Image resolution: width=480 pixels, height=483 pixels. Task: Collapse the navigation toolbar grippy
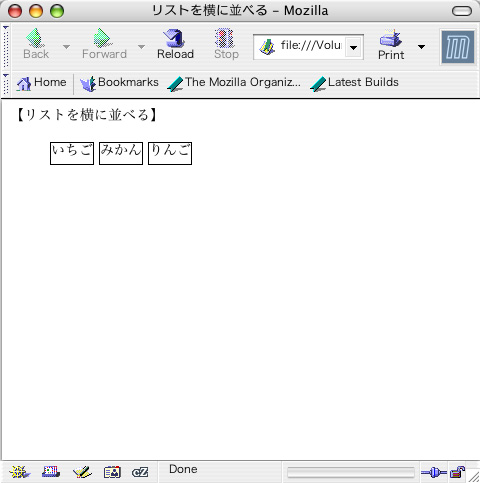coord(6,46)
